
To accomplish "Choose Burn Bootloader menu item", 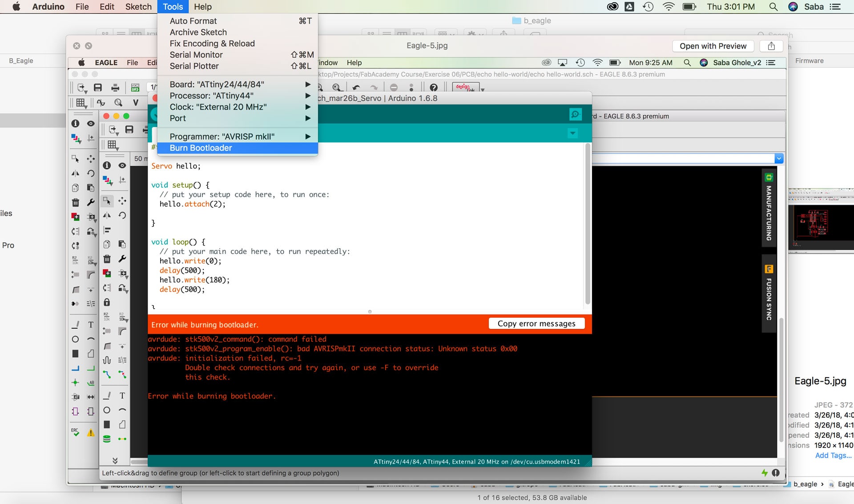I will (238, 148).
